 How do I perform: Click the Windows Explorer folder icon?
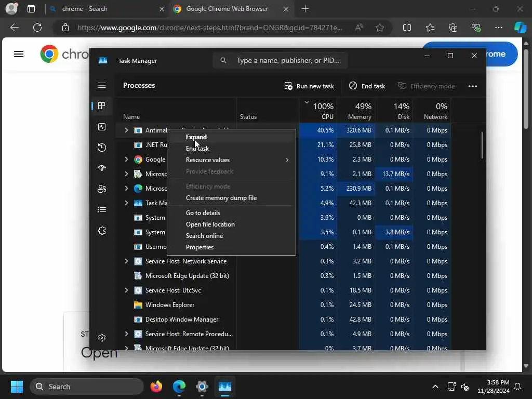coord(138,304)
